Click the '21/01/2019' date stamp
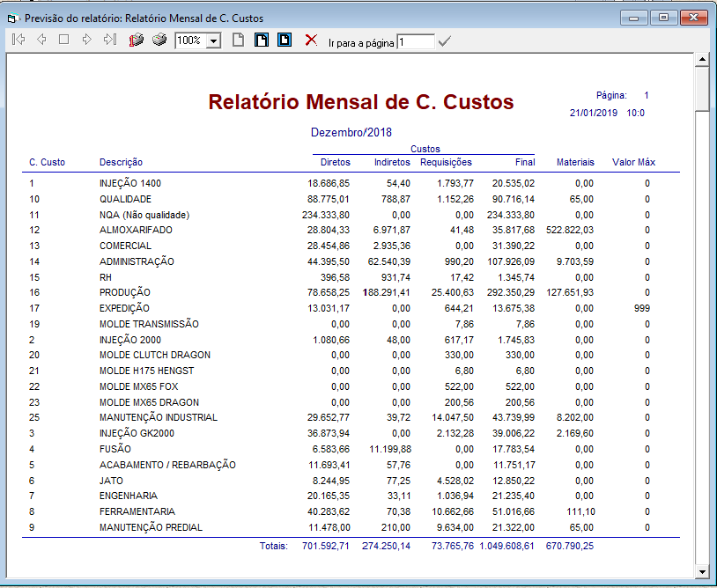Screen dimensions: 717x588 [594, 113]
